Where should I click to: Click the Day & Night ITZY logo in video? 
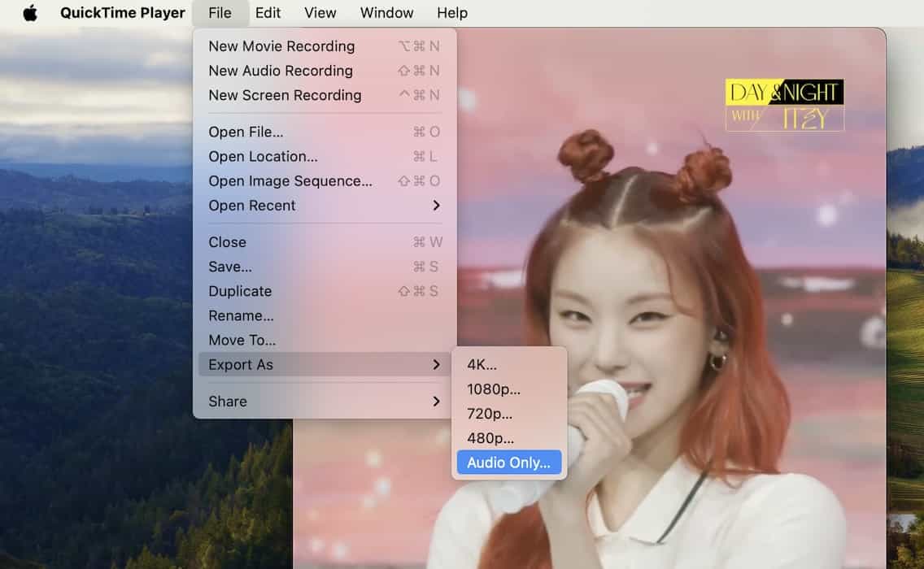pyautogui.click(x=784, y=105)
